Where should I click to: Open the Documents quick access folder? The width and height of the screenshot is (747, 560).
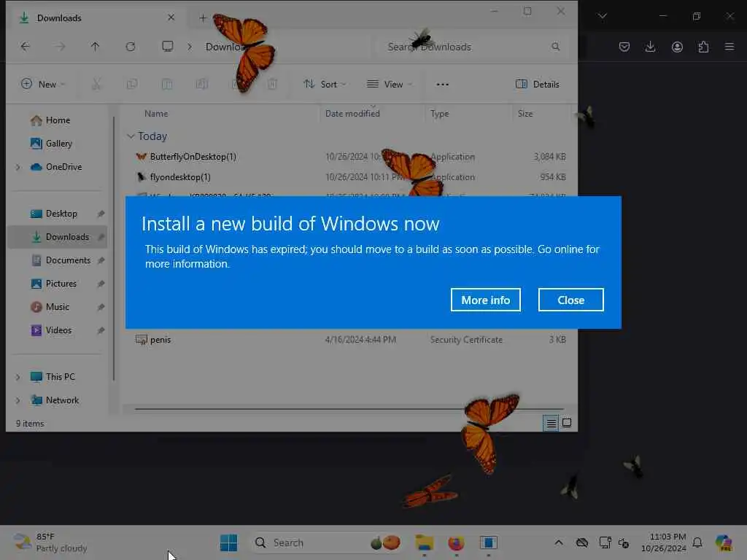[68, 260]
